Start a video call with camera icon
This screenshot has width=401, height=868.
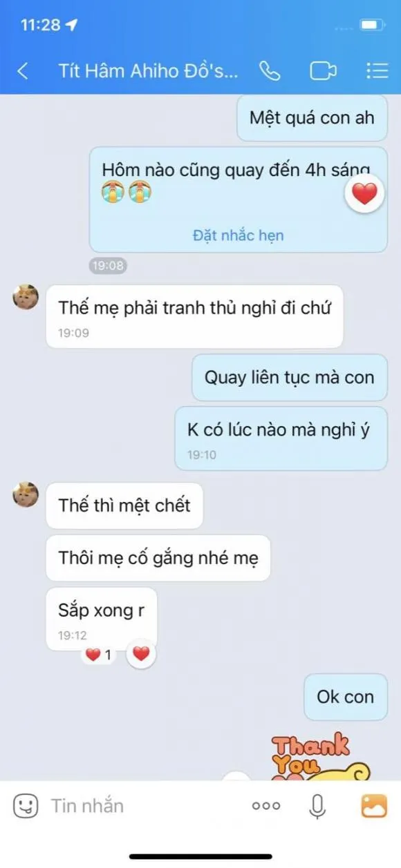click(323, 70)
